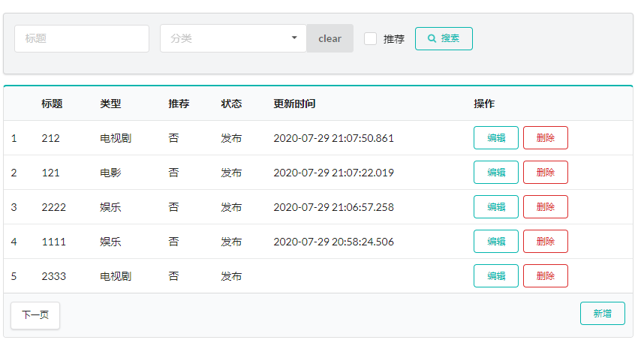This screenshot has height=349, width=644.
Task: Click 发布 status in row 2333
Action: point(231,276)
